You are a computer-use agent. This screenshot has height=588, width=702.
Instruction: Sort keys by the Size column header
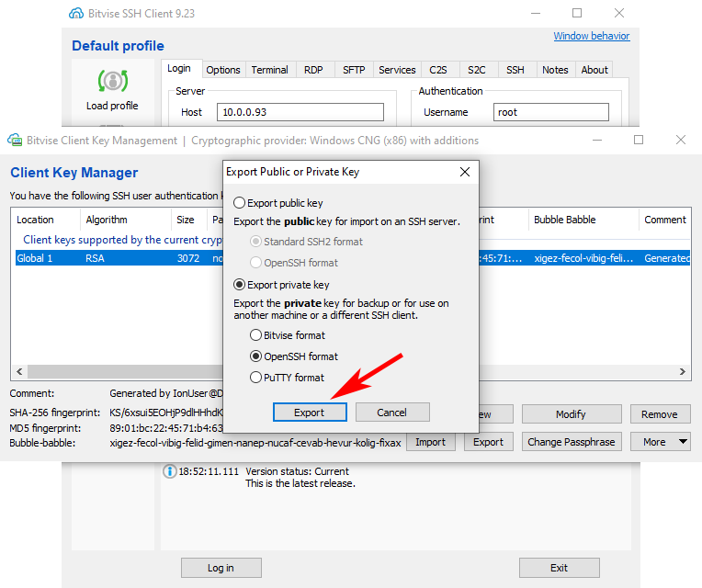tap(189, 220)
